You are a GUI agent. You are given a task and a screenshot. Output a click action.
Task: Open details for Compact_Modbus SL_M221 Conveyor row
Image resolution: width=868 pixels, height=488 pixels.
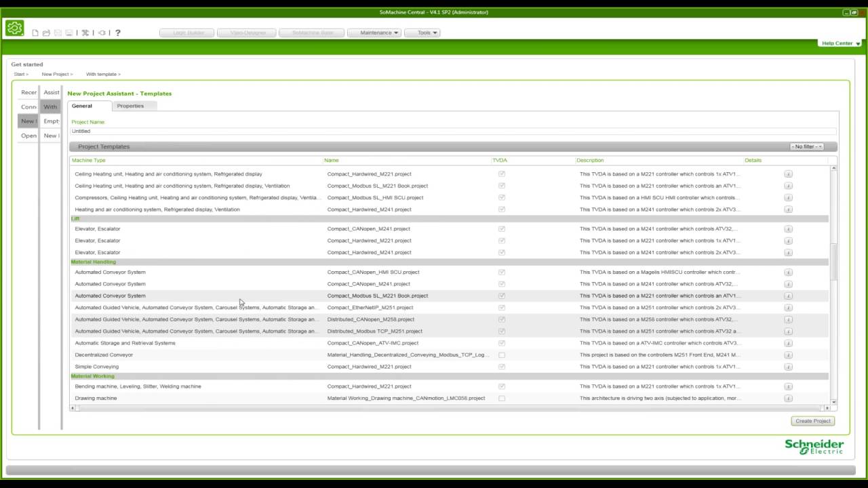[x=788, y=296]
